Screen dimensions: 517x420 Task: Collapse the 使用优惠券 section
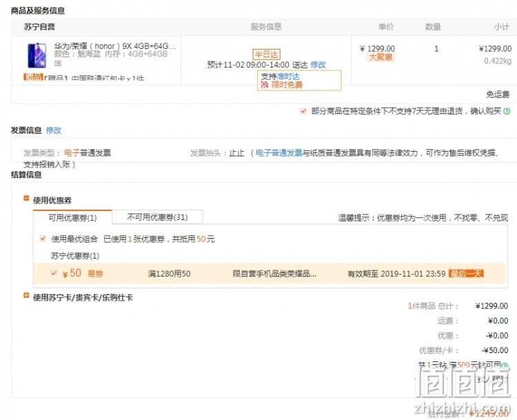26,199
